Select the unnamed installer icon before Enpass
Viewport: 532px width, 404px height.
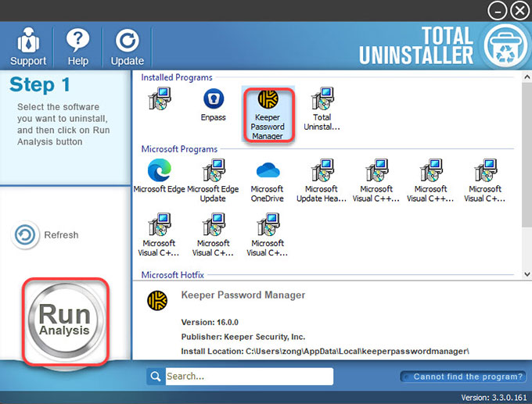coord(159,98)
